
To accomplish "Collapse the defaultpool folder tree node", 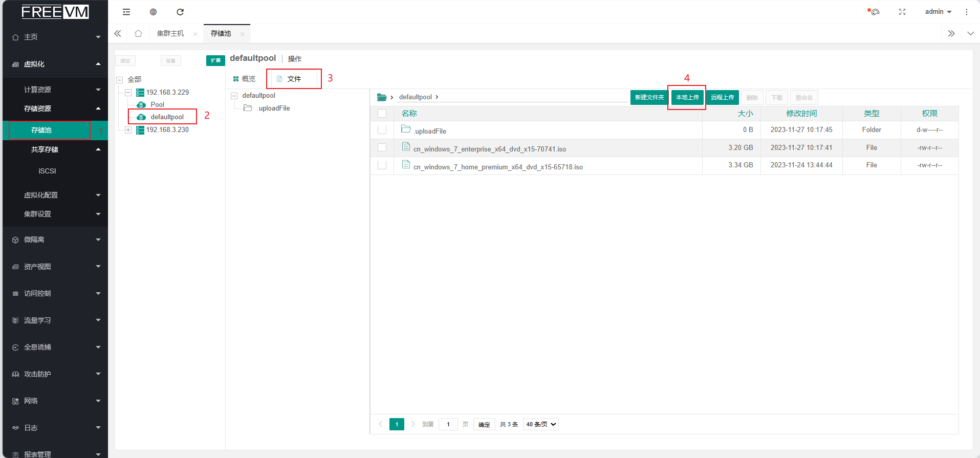I will pyautogui.click(x=234, y=96).
